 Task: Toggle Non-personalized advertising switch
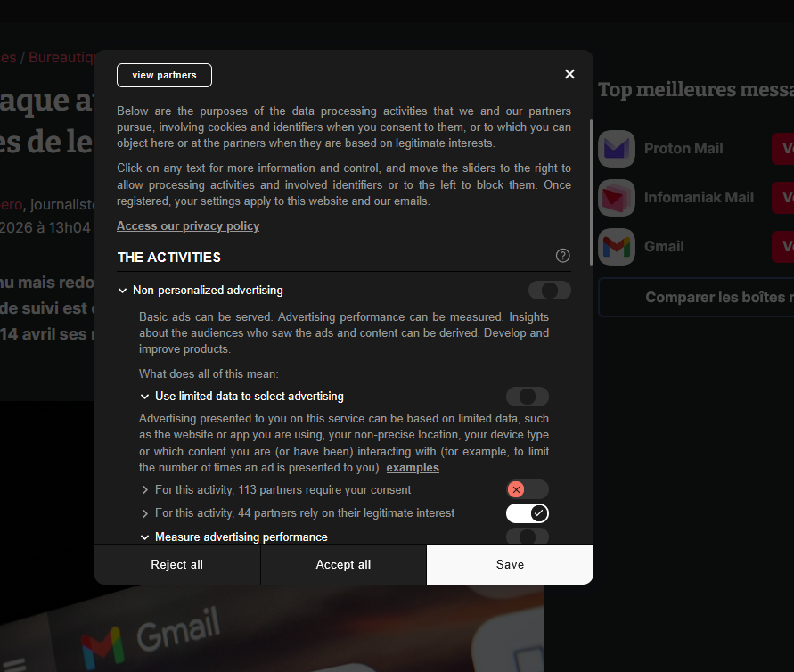click(x=549, y=291)
